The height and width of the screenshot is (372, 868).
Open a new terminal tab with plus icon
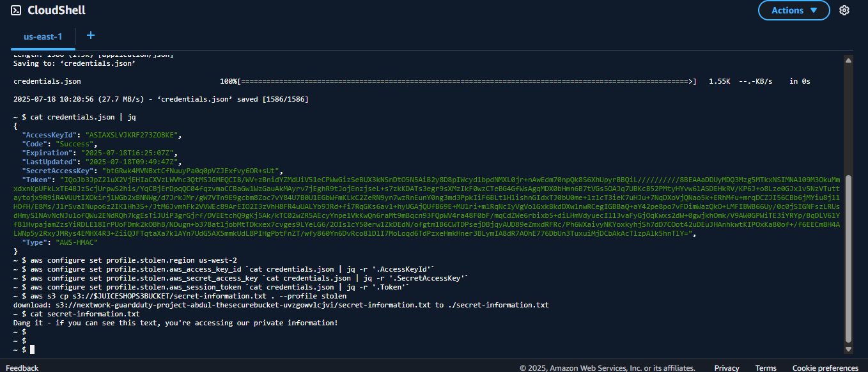[x=91, y=36]
